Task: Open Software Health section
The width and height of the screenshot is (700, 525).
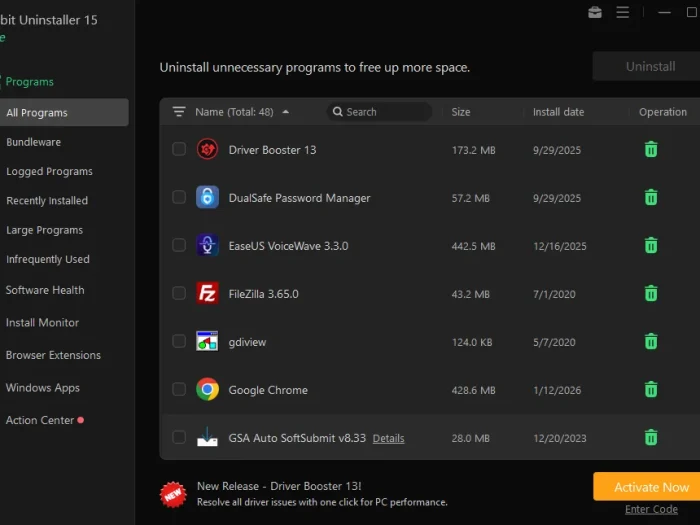Action: click(x=45, y=290)
